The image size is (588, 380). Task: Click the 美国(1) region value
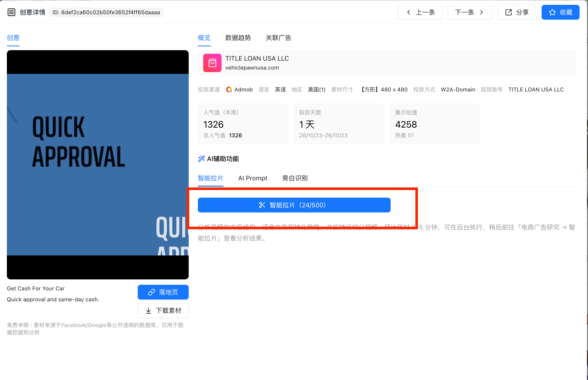tap(316, 90)
